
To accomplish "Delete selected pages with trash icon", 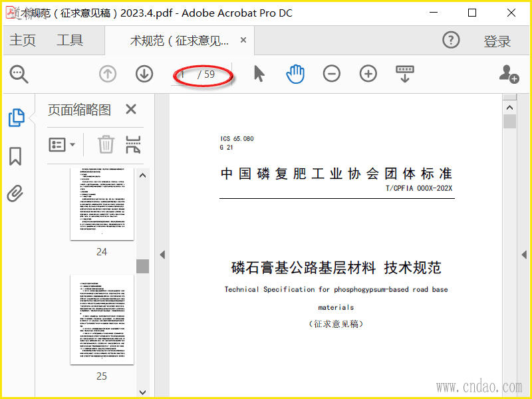I will [106, 144].
